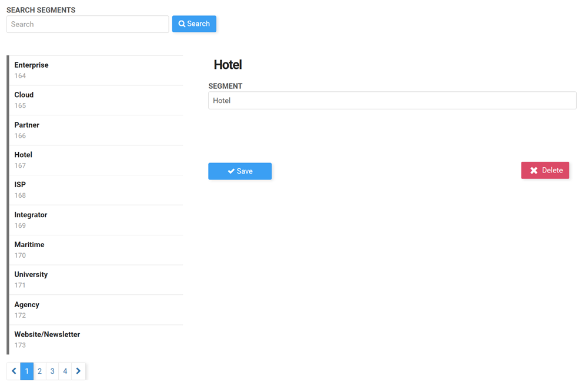Select Hotel in the segment list
Image resolution: width=588 pixels, height=389 pixels.
(x=96, y=160)
